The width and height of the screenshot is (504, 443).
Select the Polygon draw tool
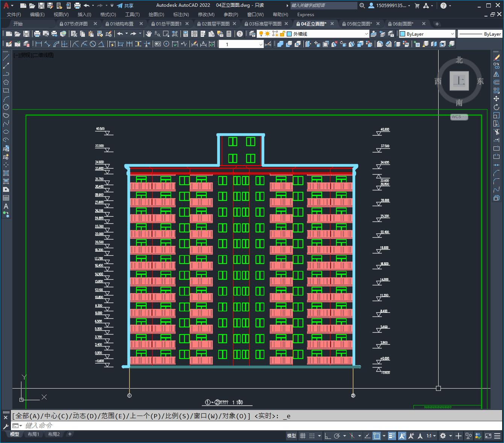pos(6,83)
